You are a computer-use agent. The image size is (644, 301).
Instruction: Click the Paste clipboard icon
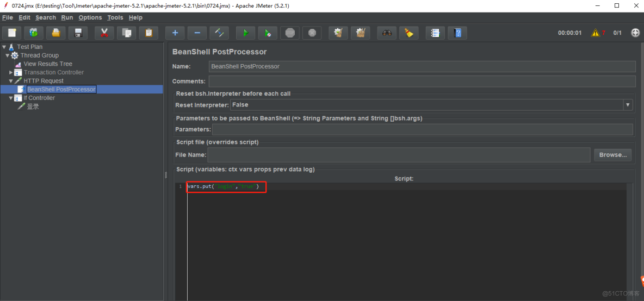148,33
